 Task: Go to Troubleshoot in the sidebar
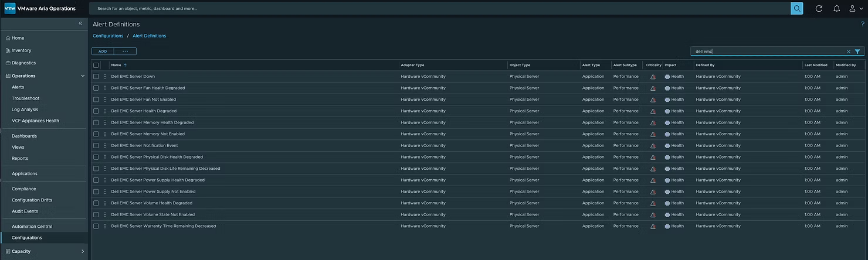point(26,98)
